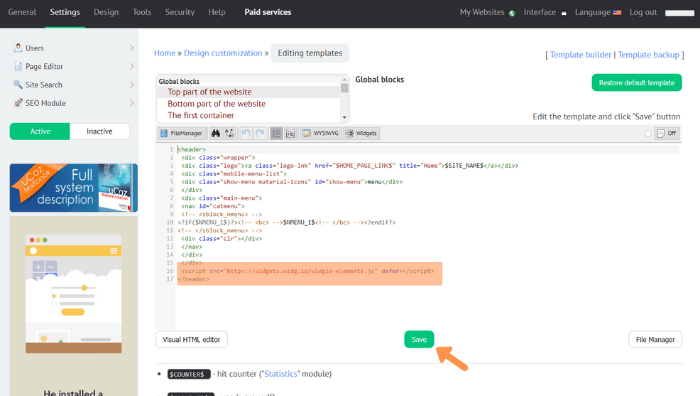Image resolution: width=700 pixels, height=396 pixels.
Task: Click code line 1 header tag
Action: point(192,149)
